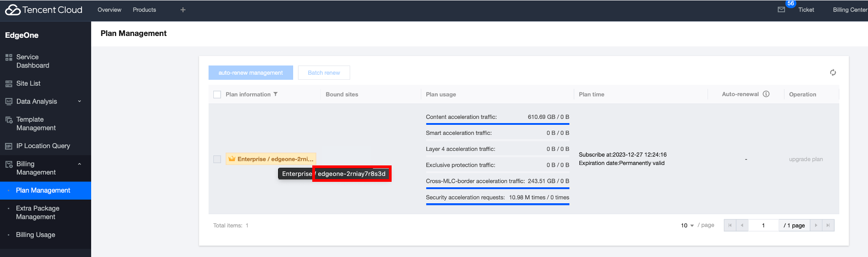Viewport: 868px width, 257px height.
Task: Click the Expiration date:Permanently valid text
Action: pyautogui.click(x=622, y=163)
